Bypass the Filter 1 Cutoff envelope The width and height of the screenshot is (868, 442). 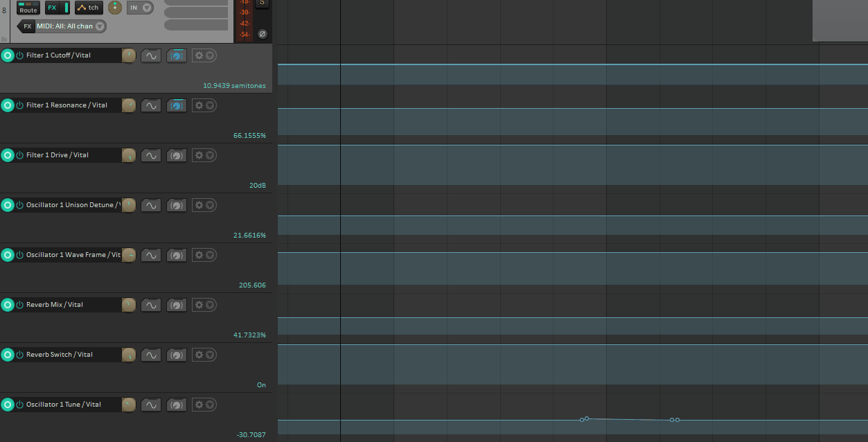(20, 55)
